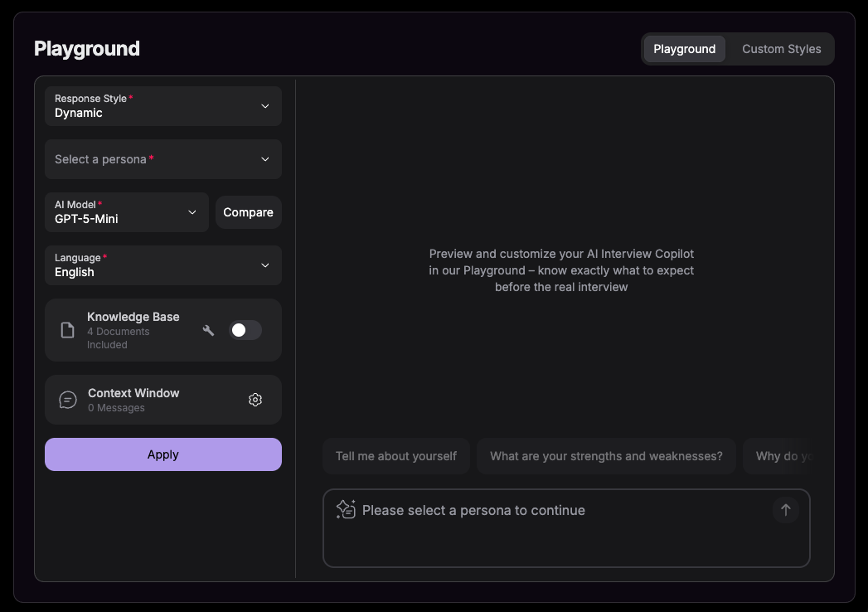Click the upward arrow send icon
Image resolution: width=868 pixels, height=612 pixels.
[x=785, y=510]
